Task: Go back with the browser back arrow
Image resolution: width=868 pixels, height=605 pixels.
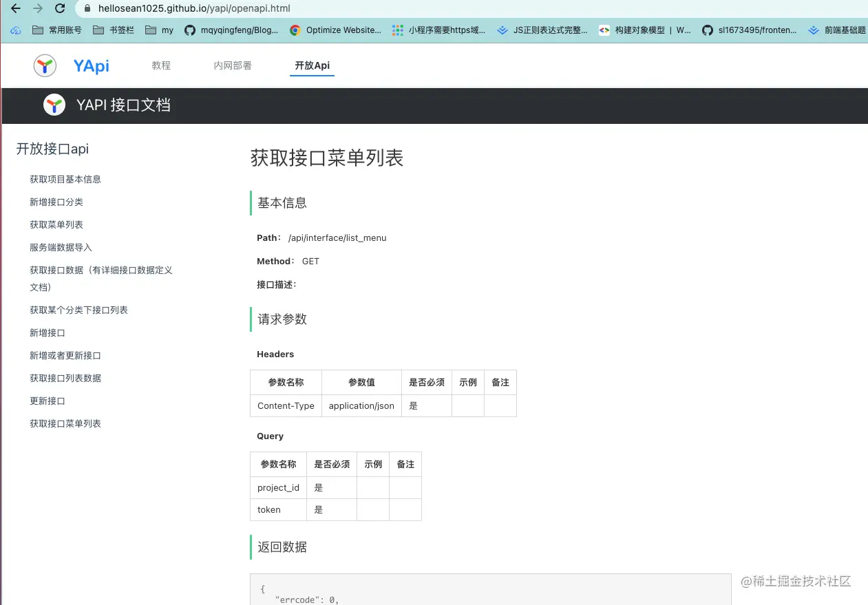Action: pyautogui.click(x=16, y=9)
